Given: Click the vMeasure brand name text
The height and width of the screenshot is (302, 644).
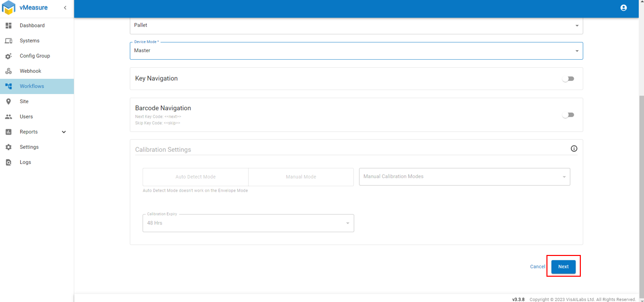Looking at the screenshot, I should click(x=33, y=8).
